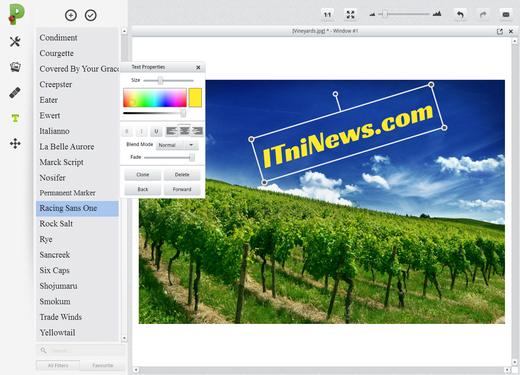
Task: Click the PiZap logo icon
Action: click(16, 14)
